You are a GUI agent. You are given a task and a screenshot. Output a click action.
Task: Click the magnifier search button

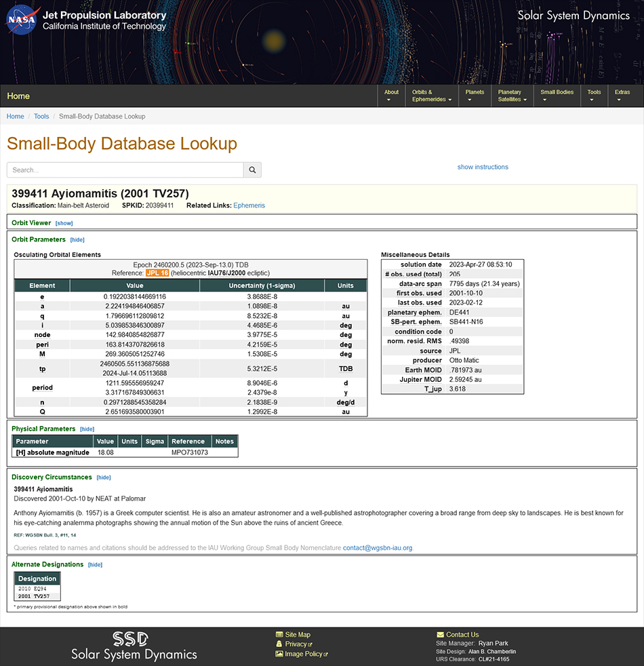point(252,170)
